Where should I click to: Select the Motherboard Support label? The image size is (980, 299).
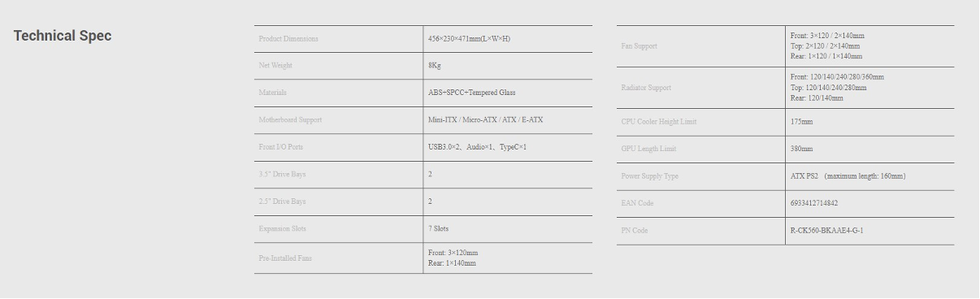tap(290, 120)
